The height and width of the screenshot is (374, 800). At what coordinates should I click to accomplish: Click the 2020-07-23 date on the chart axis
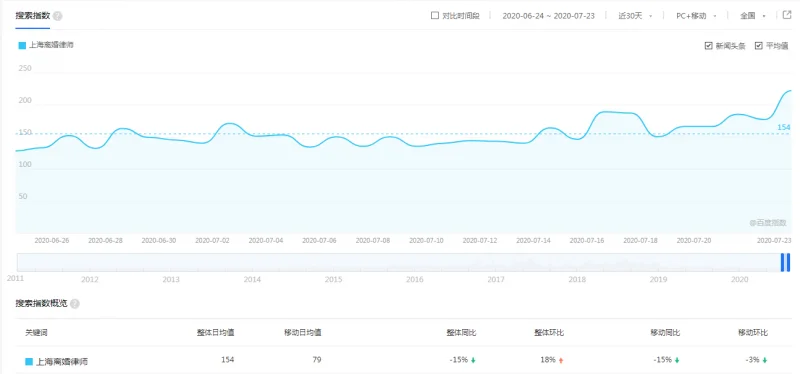coord(774,240)
